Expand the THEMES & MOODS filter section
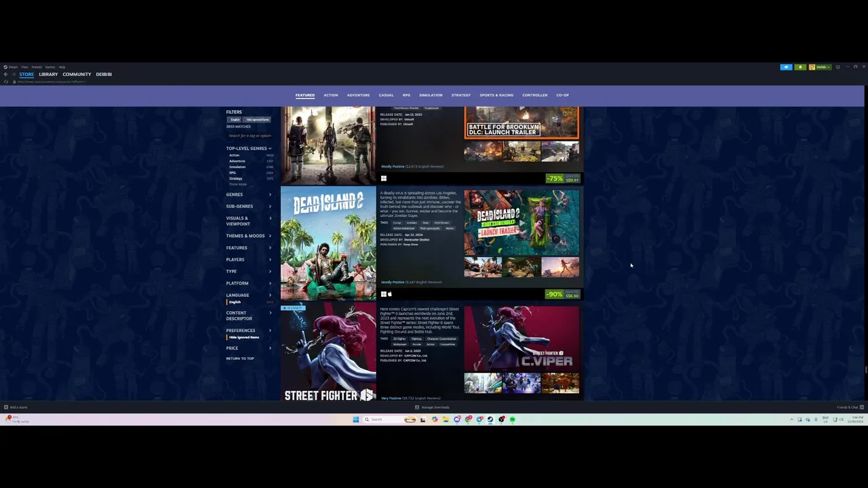 pos(249,236)
